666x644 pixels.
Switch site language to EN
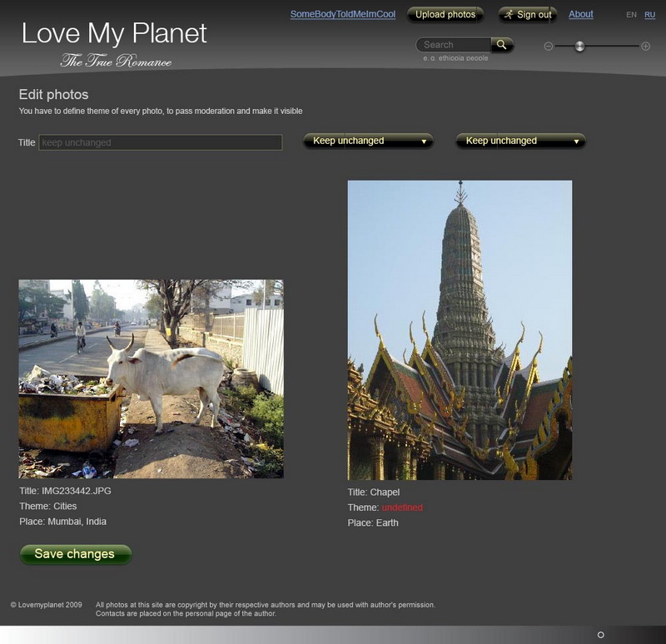point(633,13)
